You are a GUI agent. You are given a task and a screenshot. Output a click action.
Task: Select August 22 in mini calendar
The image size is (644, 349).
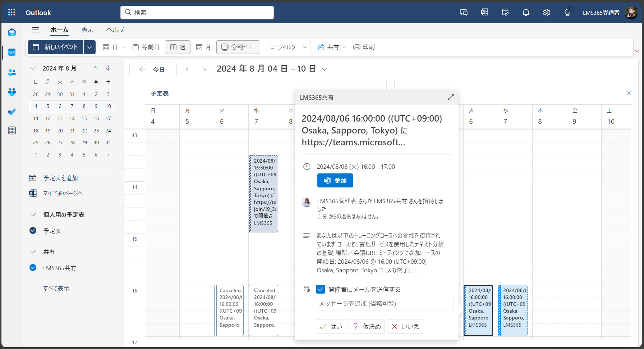click(84, 131)
